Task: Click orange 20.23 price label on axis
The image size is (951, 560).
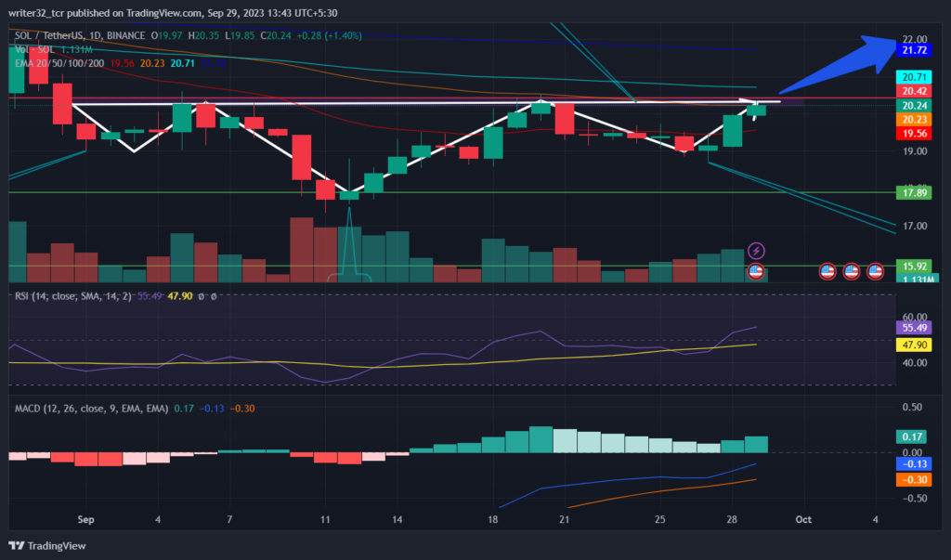Action: (914, 120)
